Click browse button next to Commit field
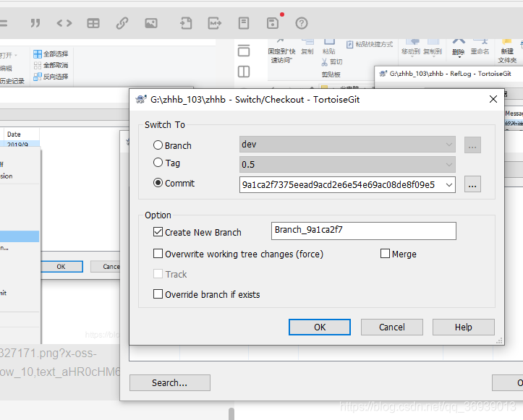Screen dimensions: 523x420 [472, 184]
